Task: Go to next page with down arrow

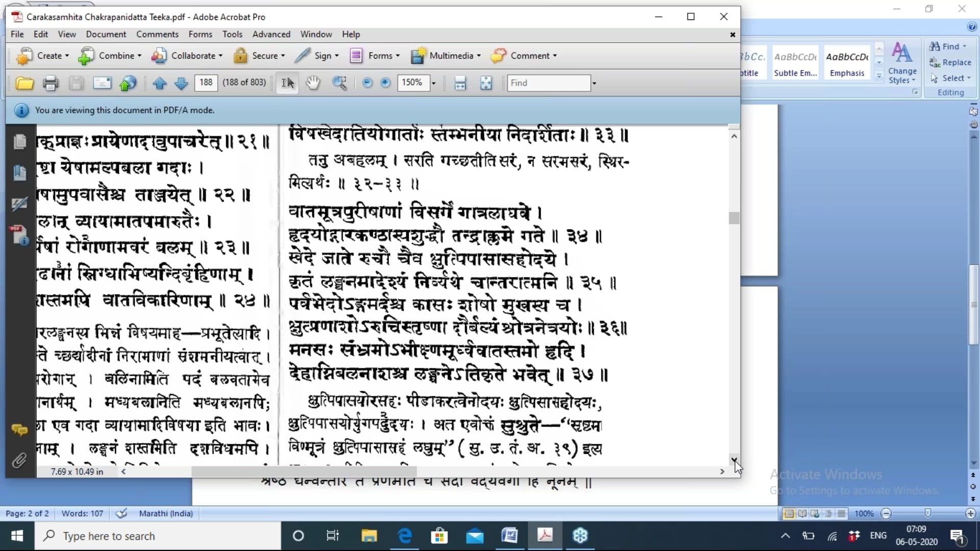Action: click(x=181, y=83)
